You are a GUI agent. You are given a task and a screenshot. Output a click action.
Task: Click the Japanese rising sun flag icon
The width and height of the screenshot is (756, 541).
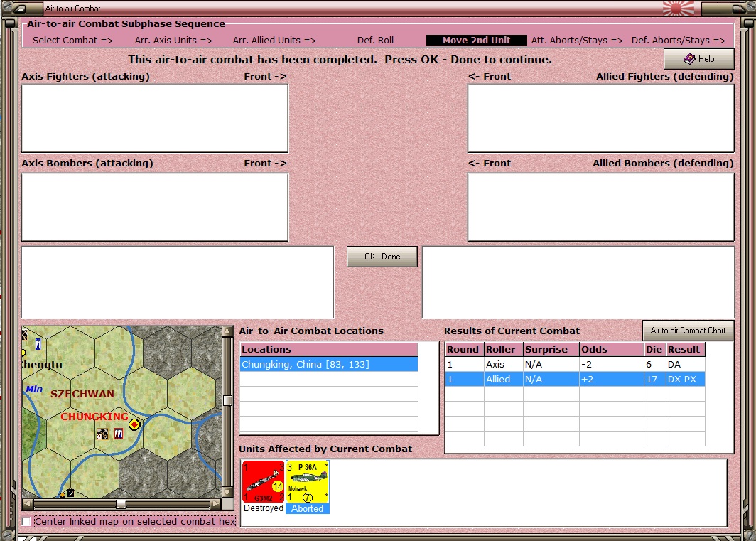pyautogui.click(x=679, y=9)
